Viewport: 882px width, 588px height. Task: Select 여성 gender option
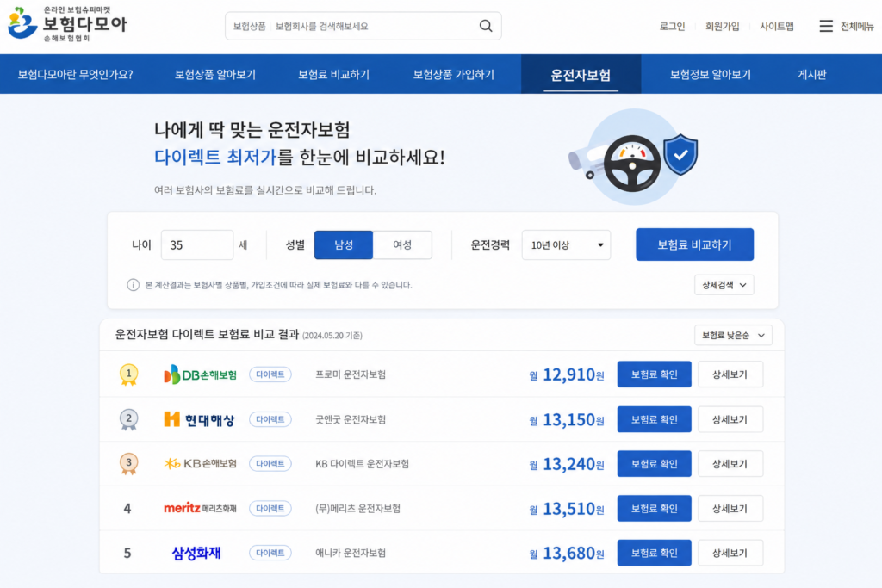(402, 245)
